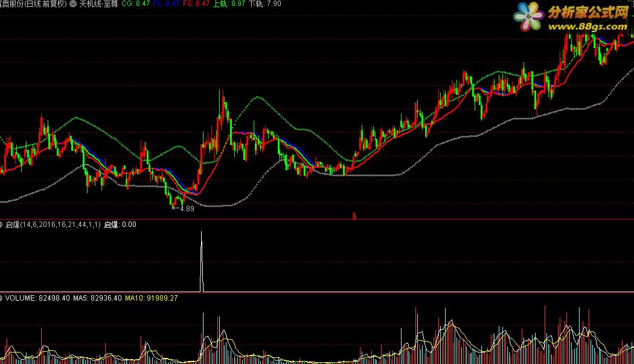This screenshot has height=364, width=634.
Task: Open the dropdown arrow beside 天机线-至尊
Action: click(73, 4)
